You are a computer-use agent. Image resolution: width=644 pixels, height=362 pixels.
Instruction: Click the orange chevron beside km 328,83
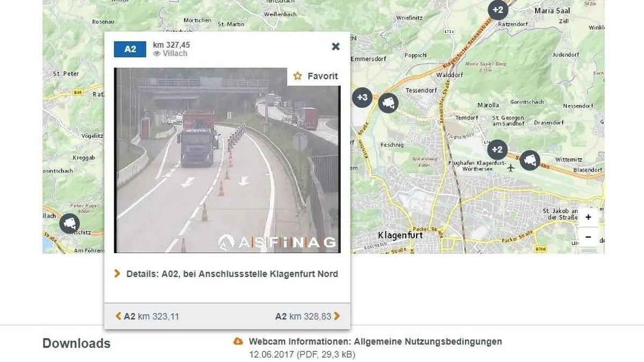(x=337, y=316)
